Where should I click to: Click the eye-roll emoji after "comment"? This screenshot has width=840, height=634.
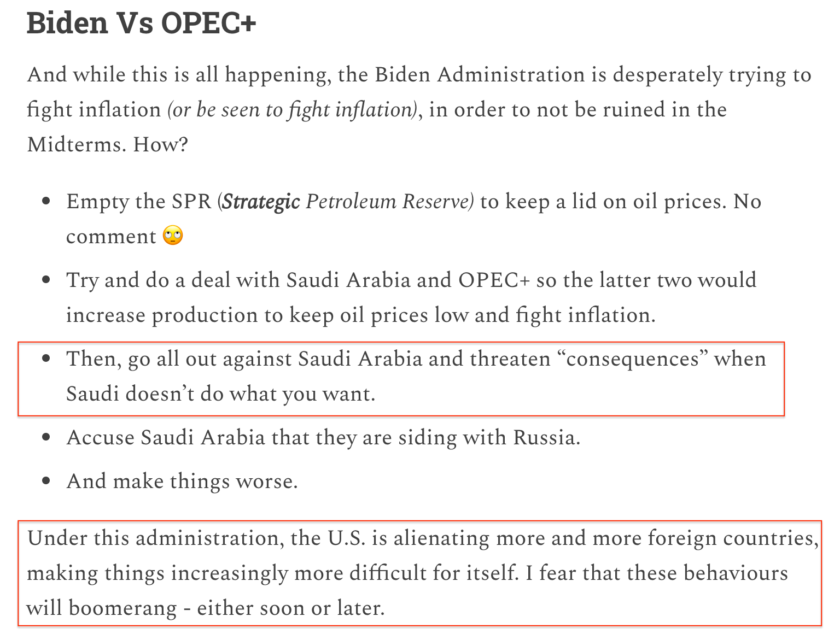[x=173, y=236]
